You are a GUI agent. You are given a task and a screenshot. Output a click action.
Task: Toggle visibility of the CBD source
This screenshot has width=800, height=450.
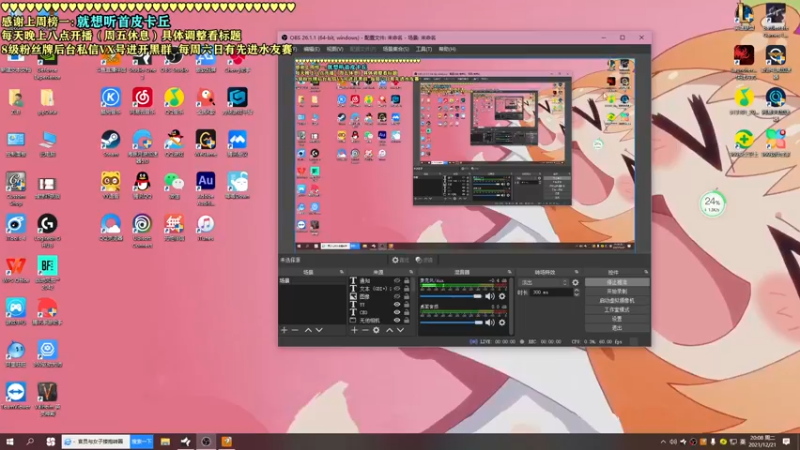coord(396,312)
